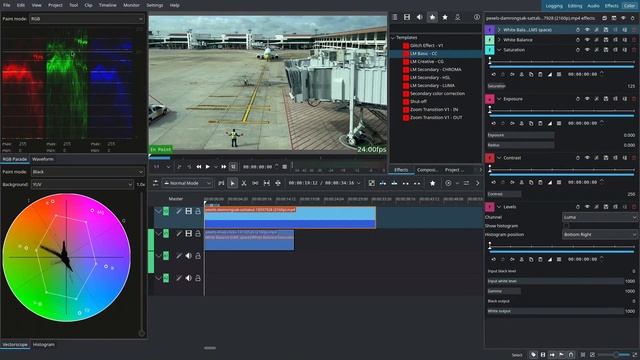The width and height of the screenshot is (640, 360).
Task: Lock the first video track
Action: click(x=198, y=211)
